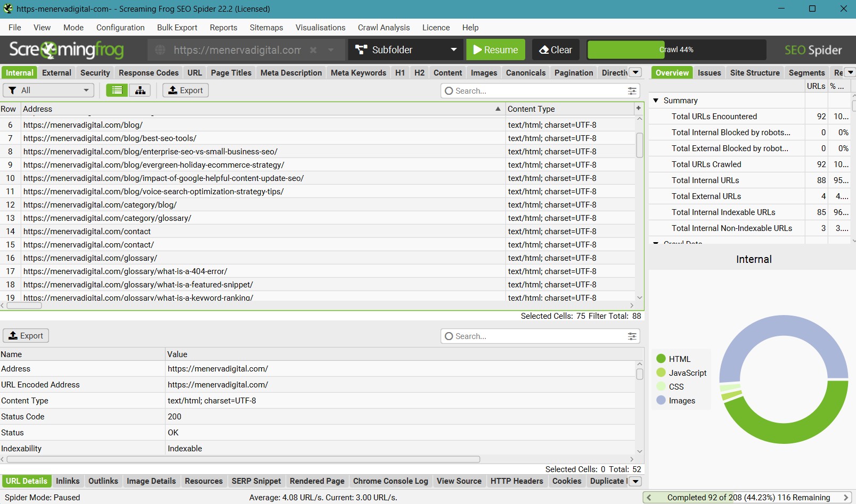The image size is (856, 504).
Task: Click the add column plus icon
Action: (638, 109)
